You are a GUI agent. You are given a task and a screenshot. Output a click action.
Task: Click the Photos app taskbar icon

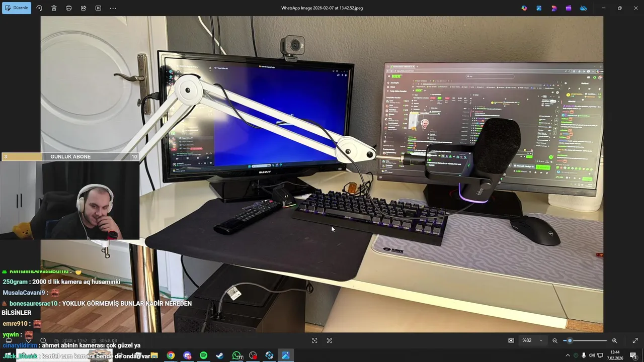pos(286,355)
